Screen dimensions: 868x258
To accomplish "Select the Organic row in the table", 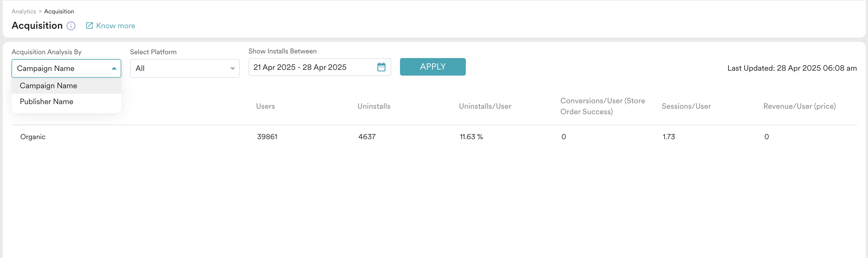I will (x=33, y=137).
